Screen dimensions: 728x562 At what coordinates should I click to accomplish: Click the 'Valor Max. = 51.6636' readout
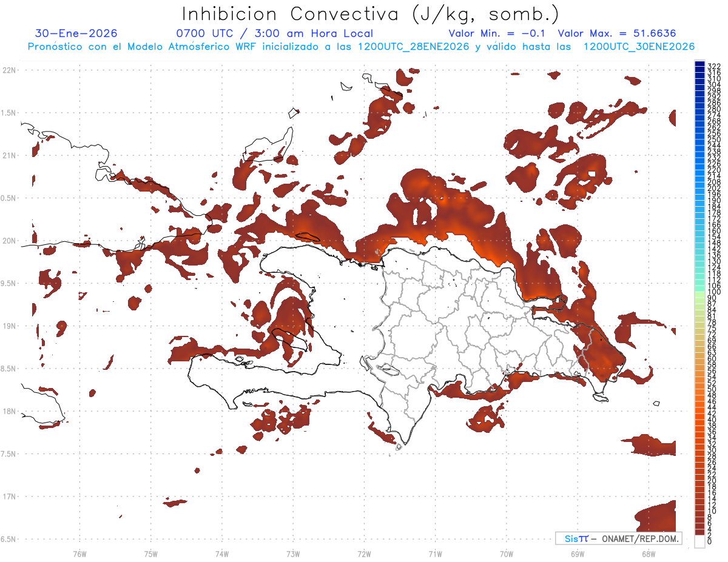617,33
